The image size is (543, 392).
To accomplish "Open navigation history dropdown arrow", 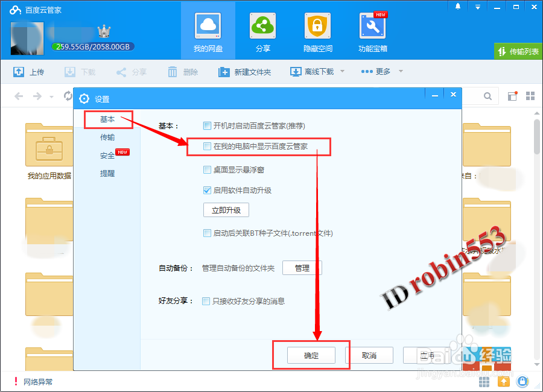I will (51, 97).
